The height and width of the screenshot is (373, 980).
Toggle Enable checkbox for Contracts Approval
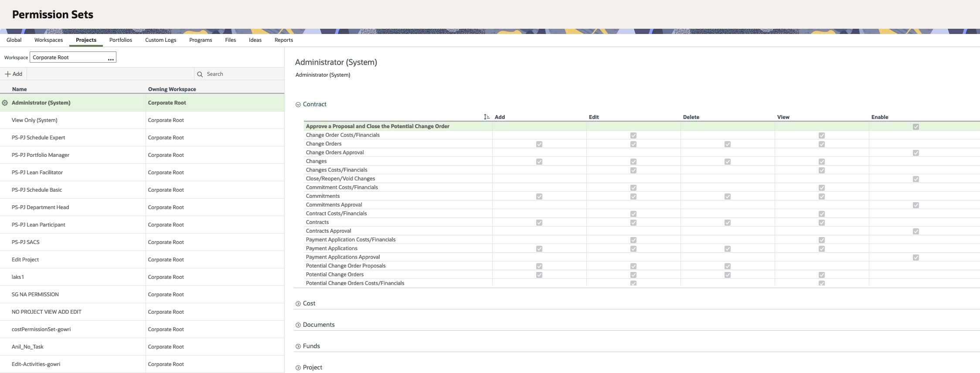click(x=916, y=231)
